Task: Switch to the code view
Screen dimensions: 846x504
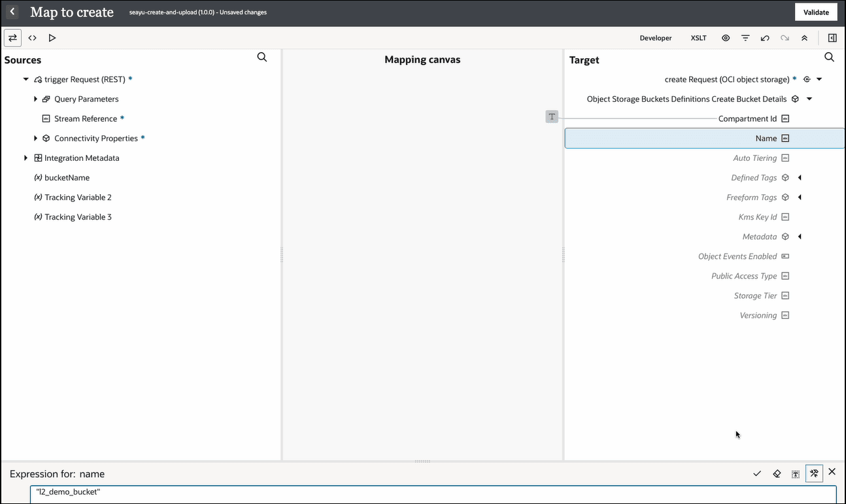Action: click(x=32, y=38)
